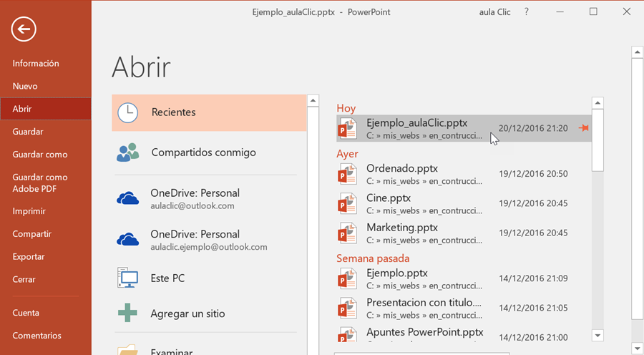
Task: Click the locations pane scroll up arrow
Action: [x=313, y=101]
